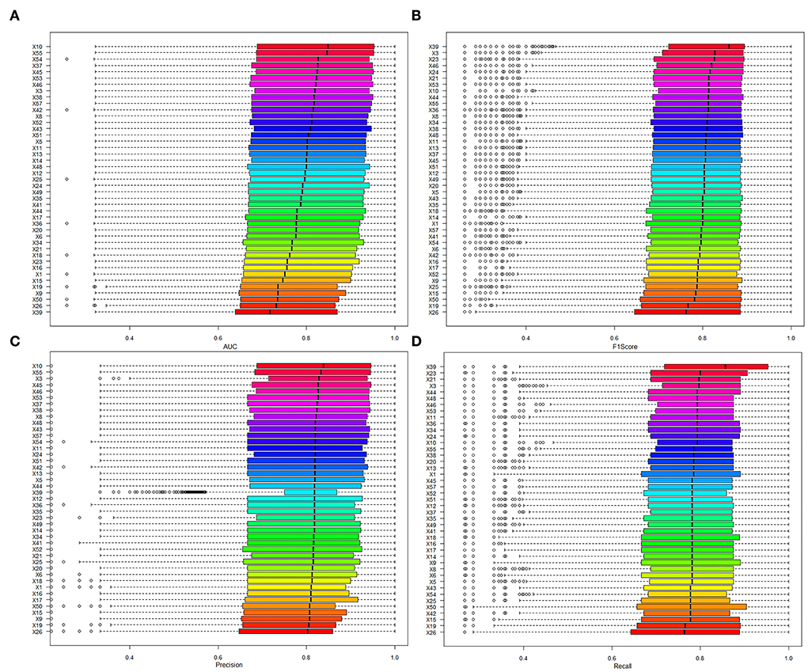Click the X26 box in the F1Score plot
The height and width of the screenshot is (672, 808).
pos(688,313)
